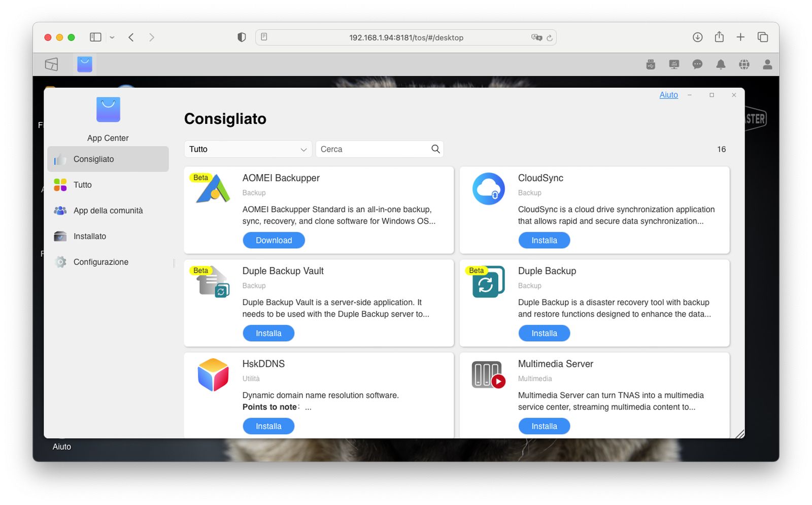Go forward with Safari's forward arrow
The width and height of the screenshot is (812, 505).
151,37
